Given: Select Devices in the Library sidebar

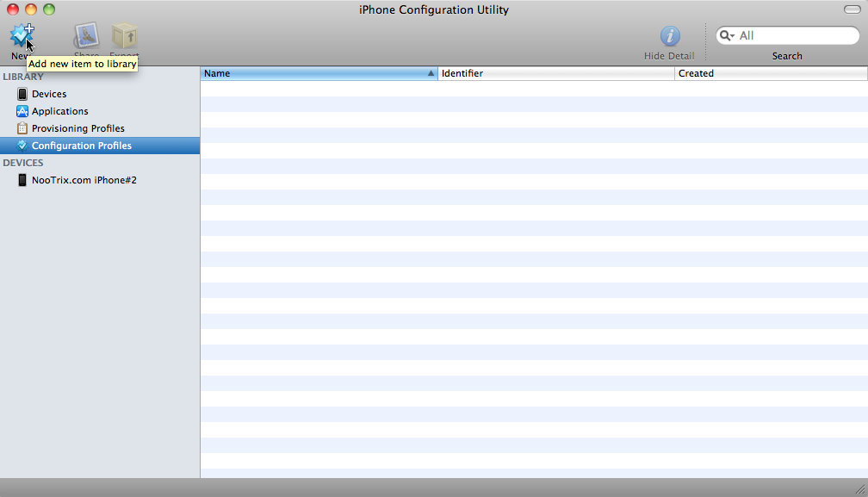Looking at the screenshot, I should 100,94.
